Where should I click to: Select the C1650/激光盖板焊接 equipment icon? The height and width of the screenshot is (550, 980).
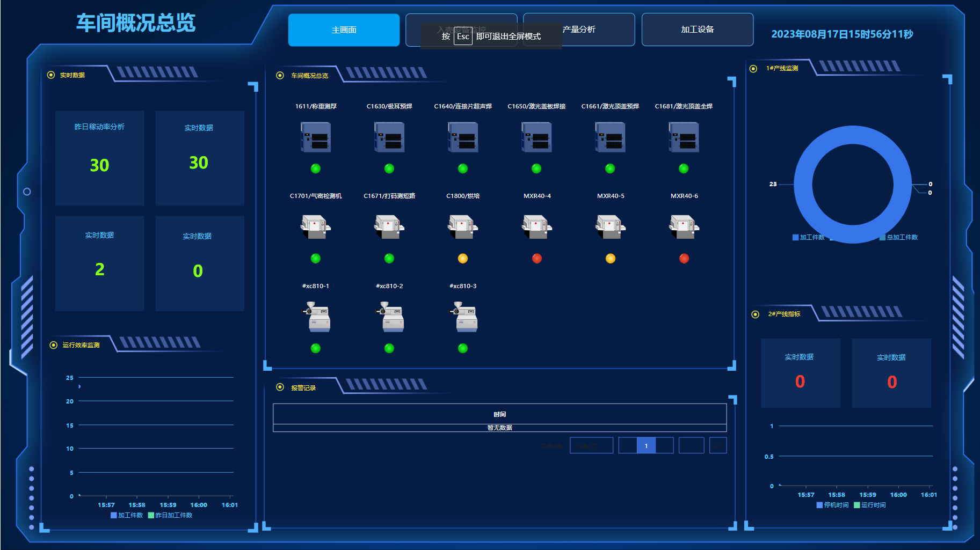[536, 137]
